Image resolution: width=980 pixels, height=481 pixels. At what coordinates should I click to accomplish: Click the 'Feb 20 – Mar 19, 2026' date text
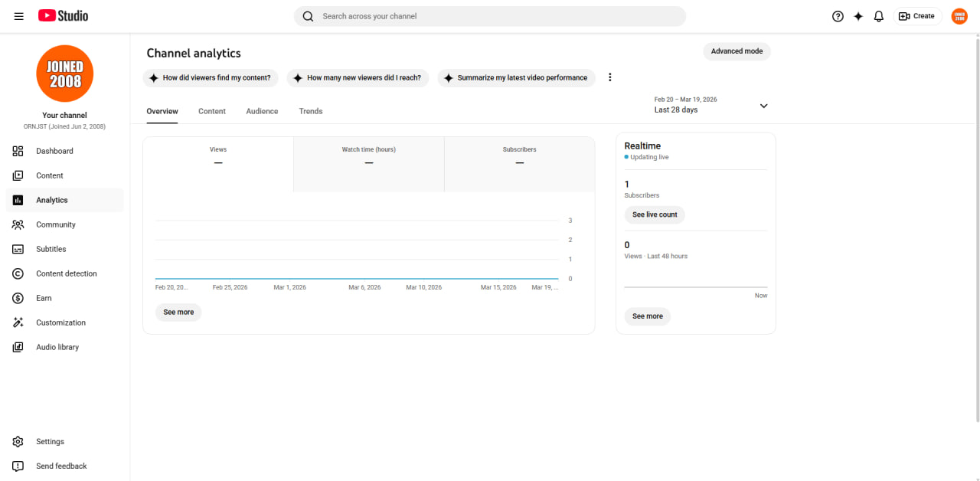(x=686, y=100)
